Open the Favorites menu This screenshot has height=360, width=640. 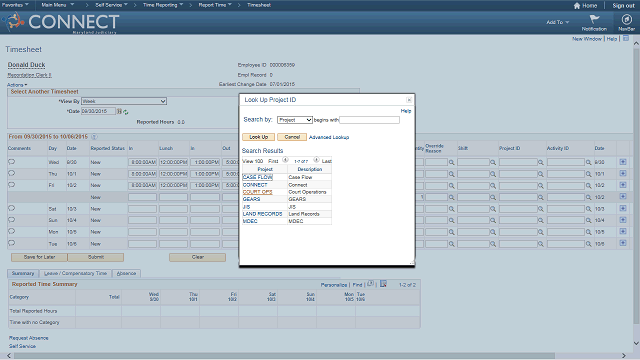(x=15, y=5)
